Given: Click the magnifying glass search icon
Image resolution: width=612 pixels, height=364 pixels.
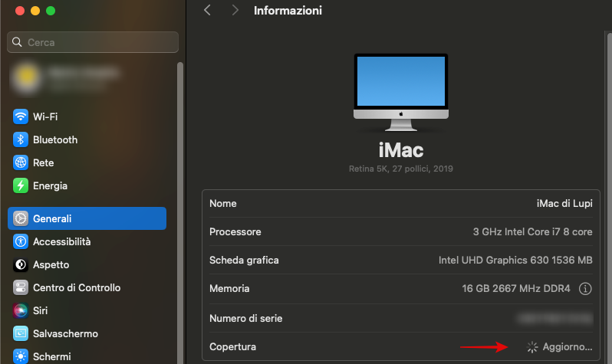Looking at the screenshot, I should [x=17, y=42].
